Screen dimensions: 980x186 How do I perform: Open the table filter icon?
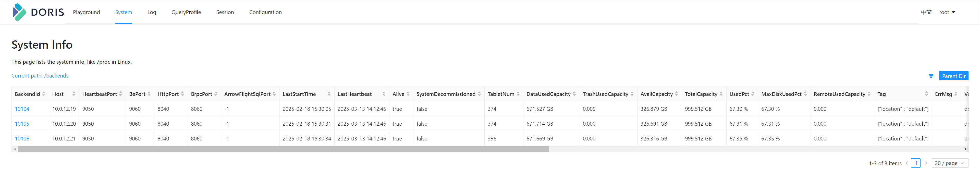click(930, 76)
